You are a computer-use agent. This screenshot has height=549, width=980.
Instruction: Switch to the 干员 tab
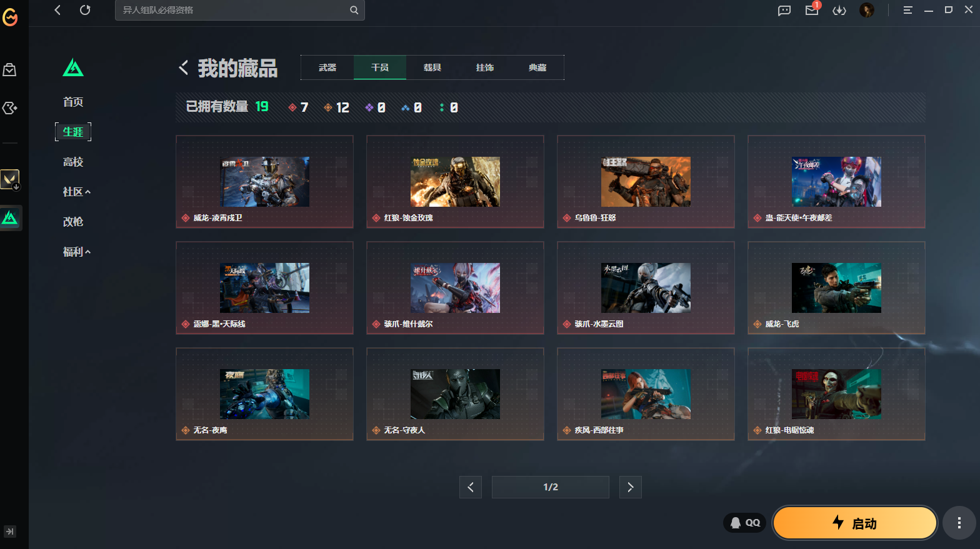pos(380,67)
